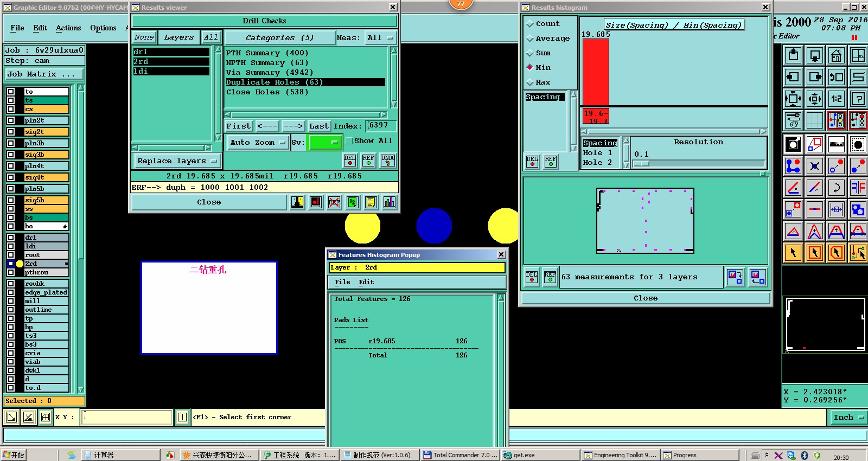The width and height of the screenshot is (868, 461).
Task: Open the Meas: All dropdown
Action: tap(380, 38)
